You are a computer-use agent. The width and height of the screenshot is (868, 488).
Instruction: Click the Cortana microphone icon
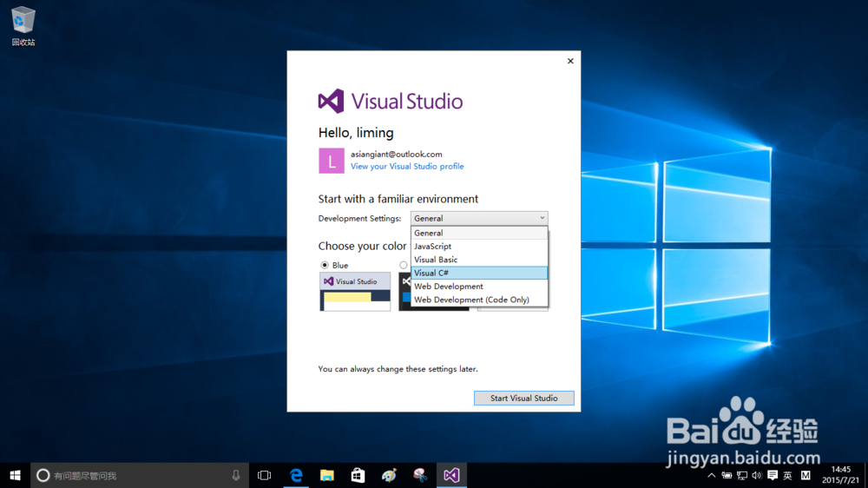point(236,475)
